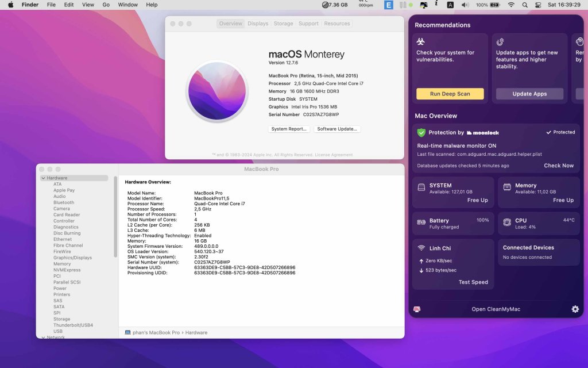588x368 pixels.
Task: Click the 7.36 GB memory status item
Action: 335,5
